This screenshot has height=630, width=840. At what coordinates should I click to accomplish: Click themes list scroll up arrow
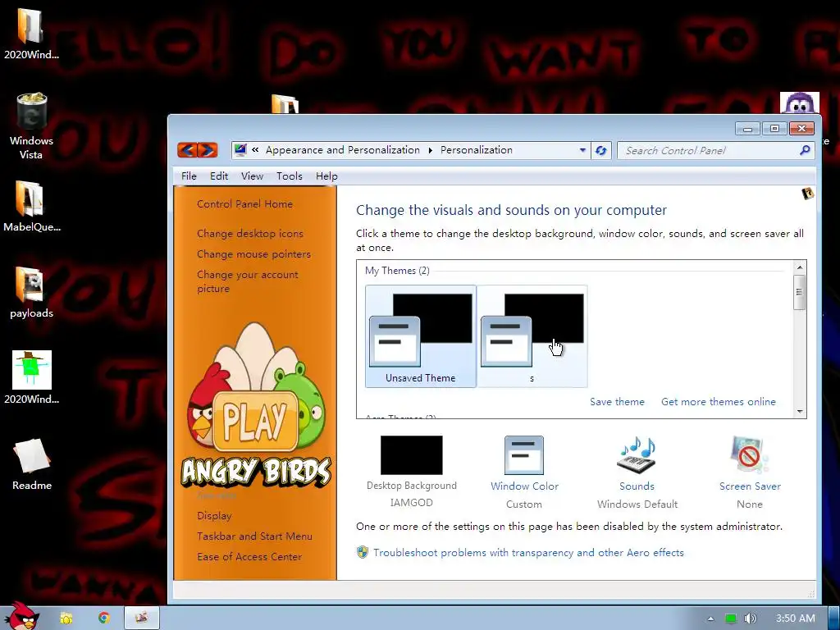pyautogui.click(x=799, y=267)
